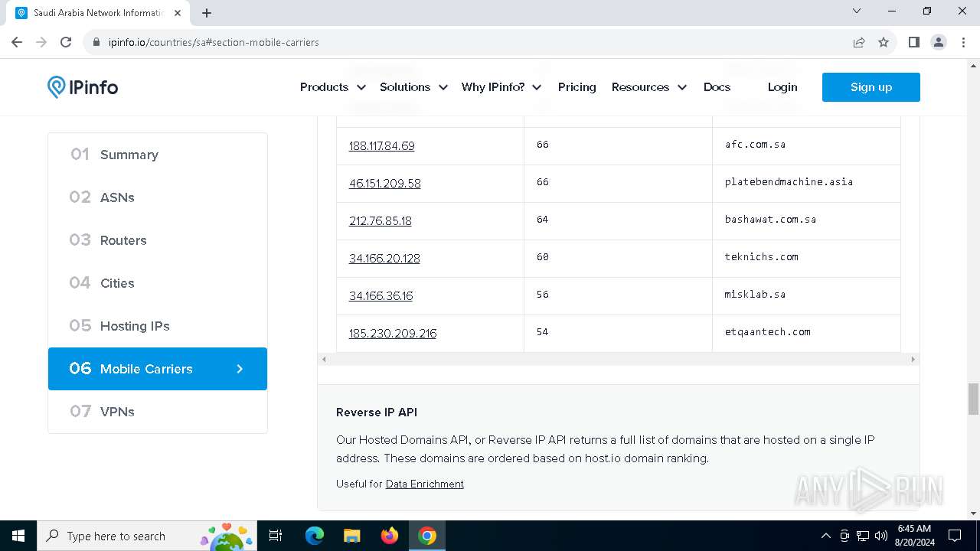This screenshot has width=980, height=551.
Task: Open the tab search dropdown arrow
Action: tap(857, 11)
